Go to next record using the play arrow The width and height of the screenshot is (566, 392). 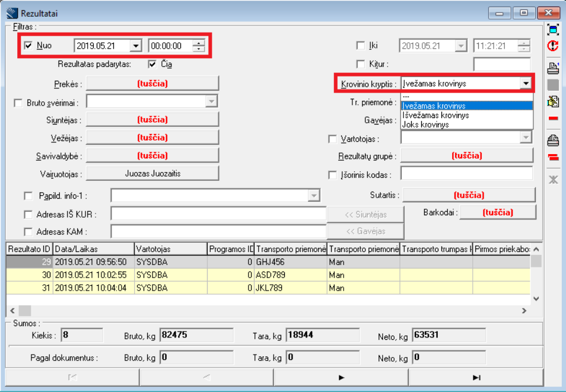point(341,377)
